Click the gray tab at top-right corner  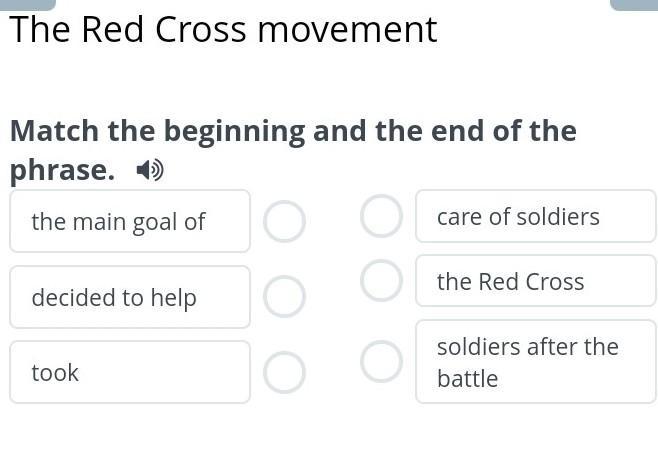(x=633, y=5)
